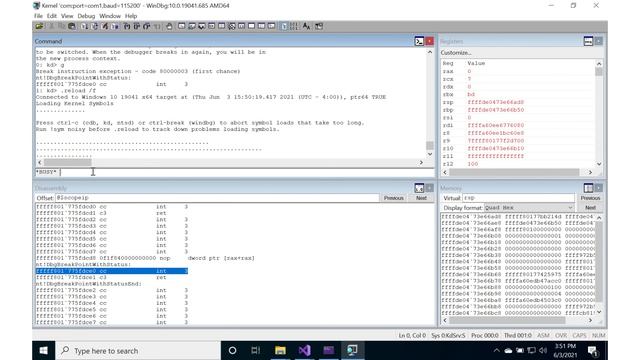The image size is (640, 360).
Task: Open the Memory window from toolbar
Action: (x=222, y=27)
